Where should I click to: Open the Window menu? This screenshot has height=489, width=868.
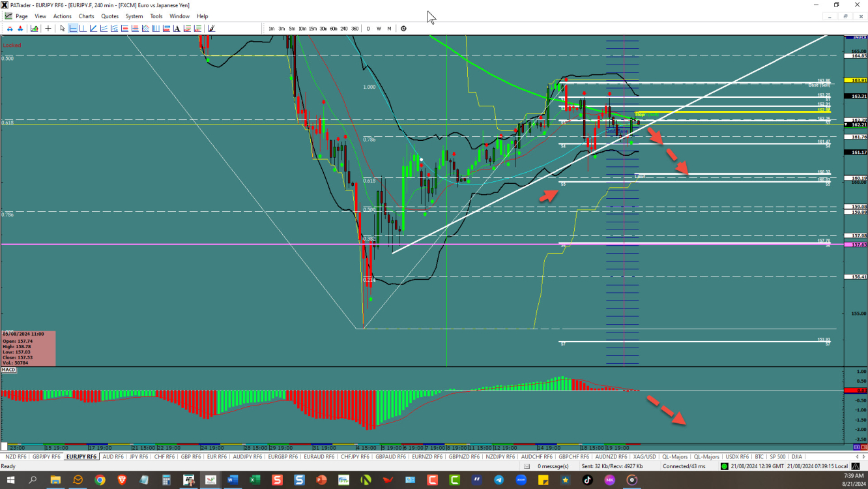click(x=179, y=16)
